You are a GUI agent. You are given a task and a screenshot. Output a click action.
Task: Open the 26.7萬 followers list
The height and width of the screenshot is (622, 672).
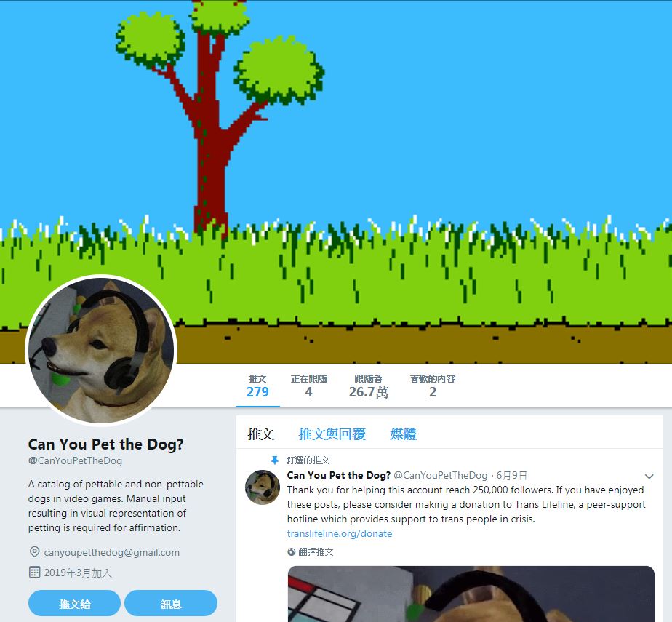[x=369, y=386]
